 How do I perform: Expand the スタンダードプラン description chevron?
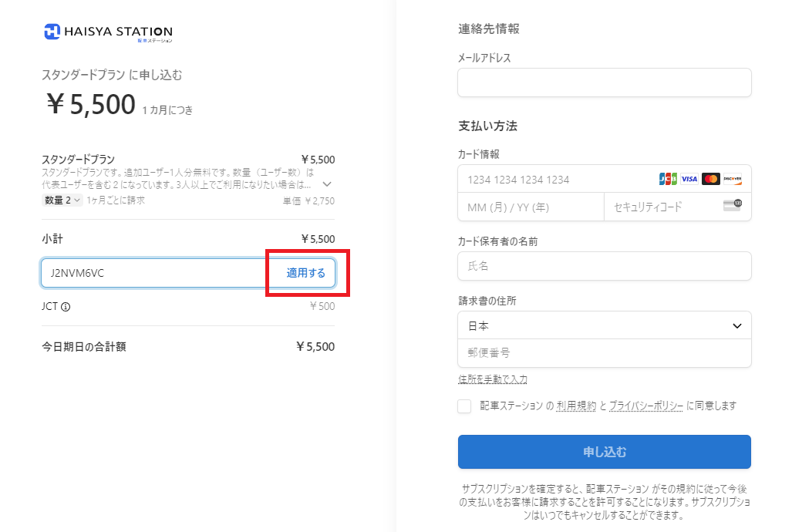[x=327, y=184]
